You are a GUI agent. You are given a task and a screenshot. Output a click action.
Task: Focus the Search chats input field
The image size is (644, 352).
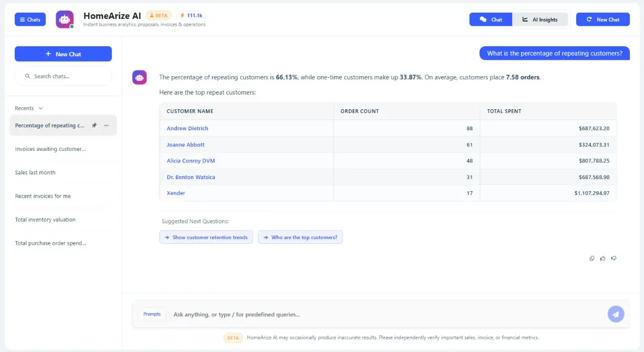tap(63, 76)
